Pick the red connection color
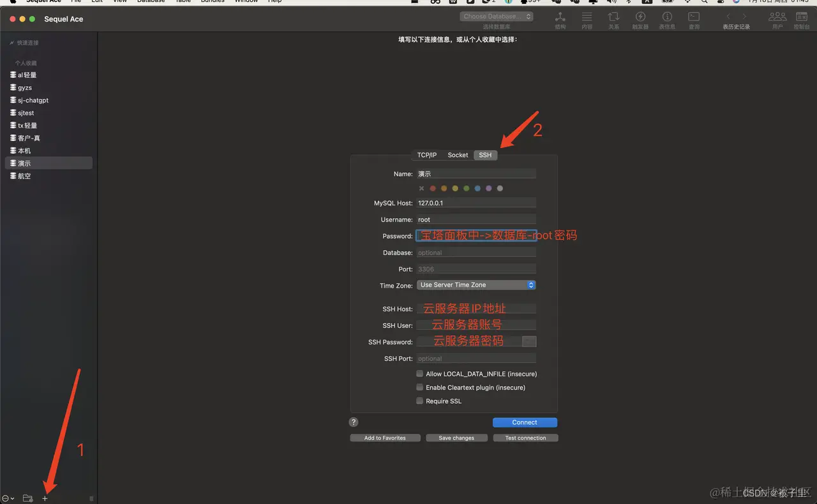 pyautogui.click(x=433, y=188)
